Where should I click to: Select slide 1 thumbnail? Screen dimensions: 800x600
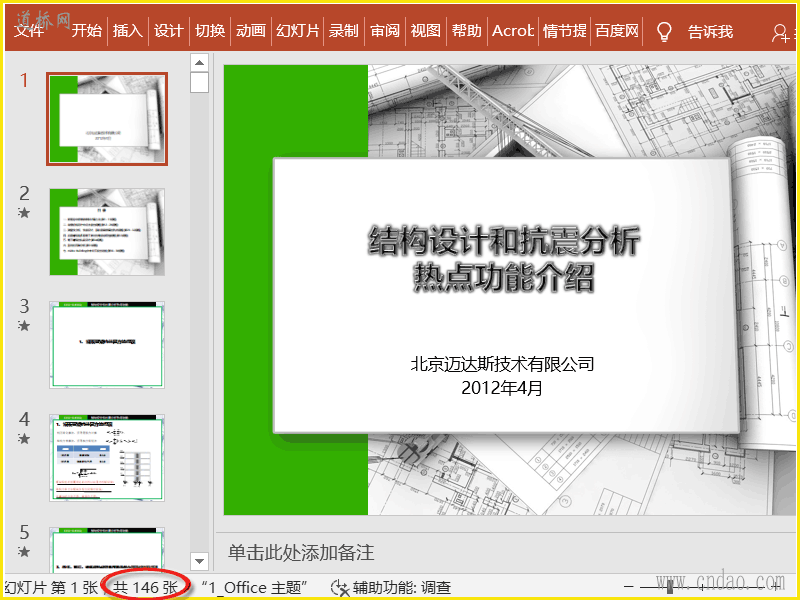107,119
